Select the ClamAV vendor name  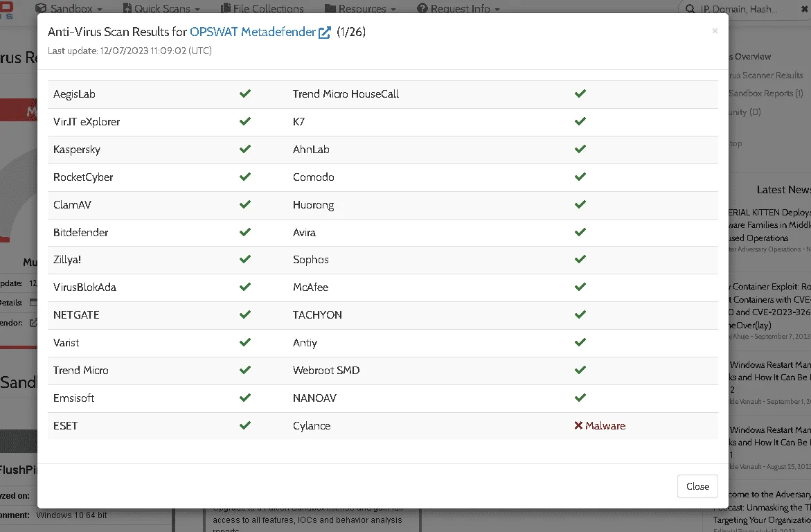[x=72, y=205]
